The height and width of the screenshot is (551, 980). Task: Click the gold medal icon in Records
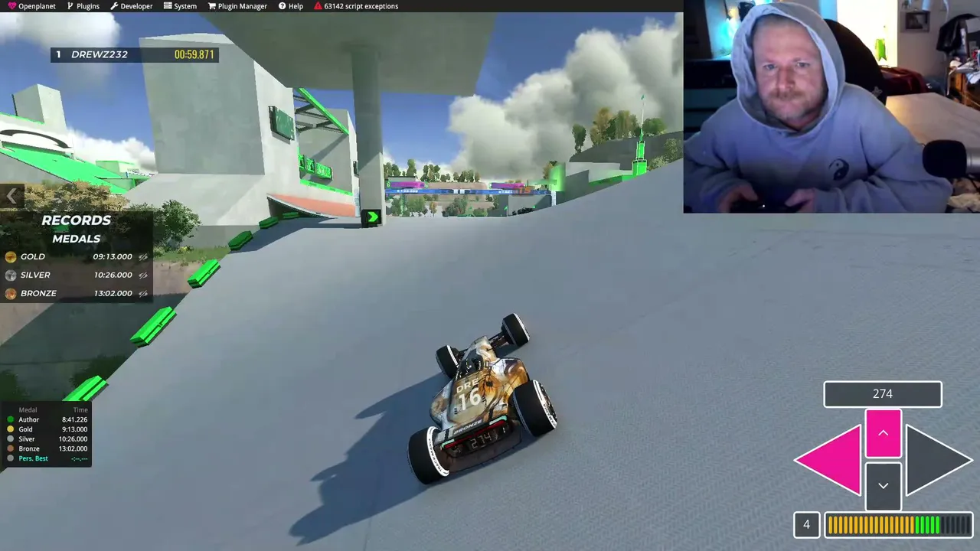pos(11,257)
